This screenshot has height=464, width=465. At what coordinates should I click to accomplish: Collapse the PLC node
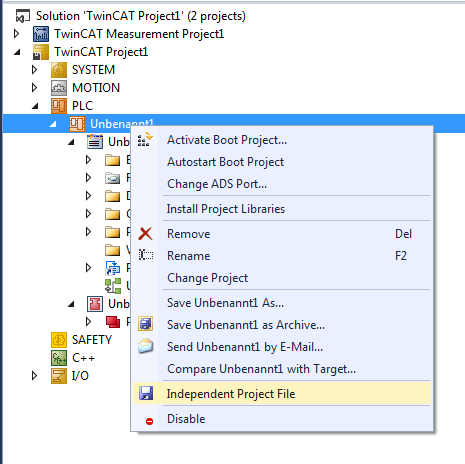click(x=35, y=106)
